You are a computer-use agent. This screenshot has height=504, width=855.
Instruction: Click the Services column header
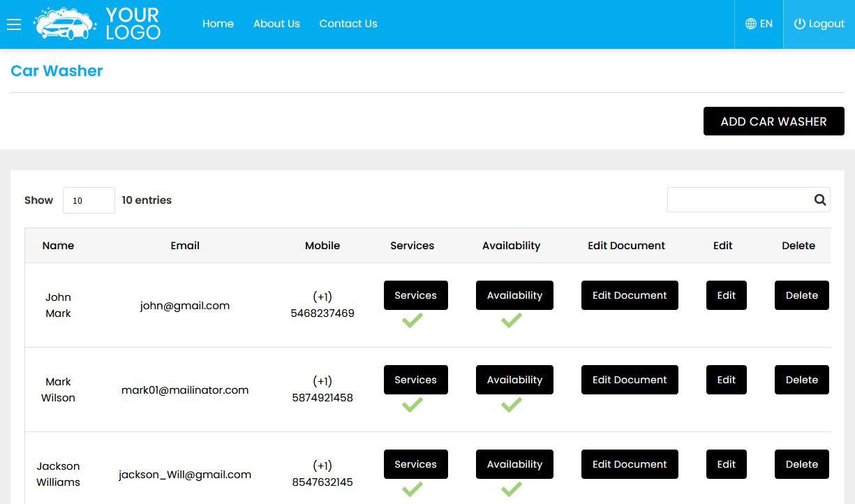click(412, 246)
